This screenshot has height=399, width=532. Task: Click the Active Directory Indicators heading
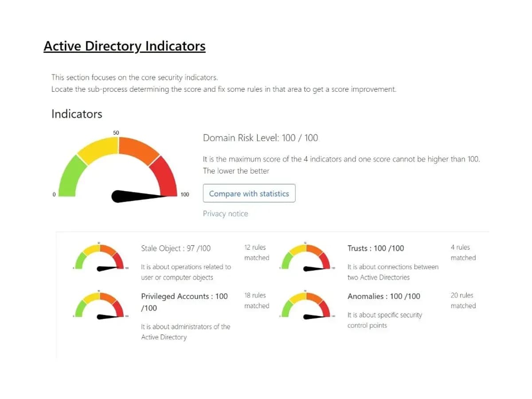(125, 46)
